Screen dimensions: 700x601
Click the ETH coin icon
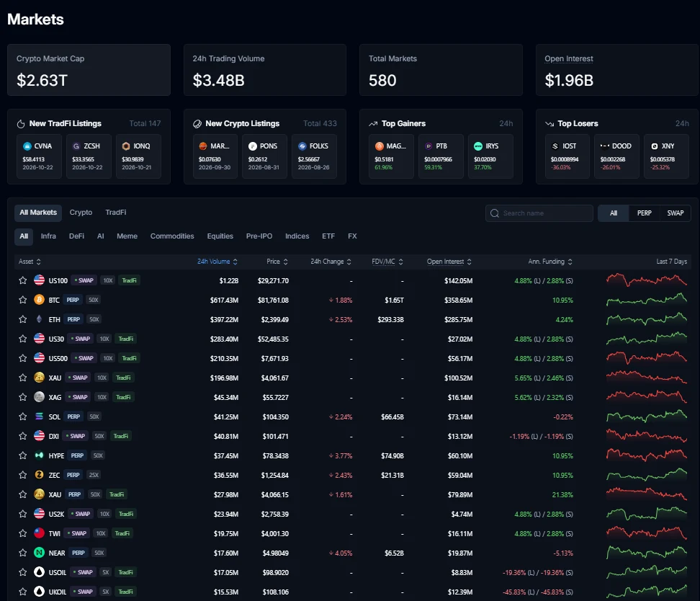40,319
